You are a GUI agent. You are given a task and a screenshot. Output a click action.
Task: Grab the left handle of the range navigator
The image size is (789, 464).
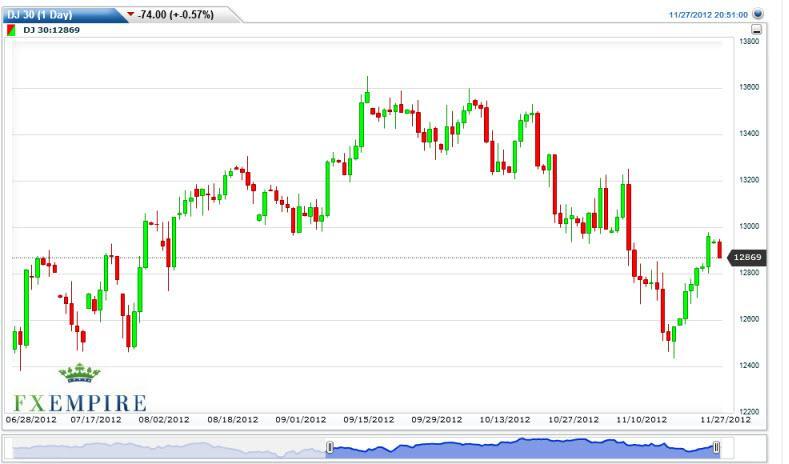pos(330,447)
